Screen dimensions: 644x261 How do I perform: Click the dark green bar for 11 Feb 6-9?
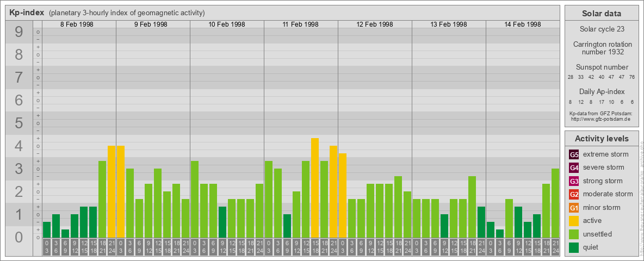pyautogui.click(x=287, y=226)
